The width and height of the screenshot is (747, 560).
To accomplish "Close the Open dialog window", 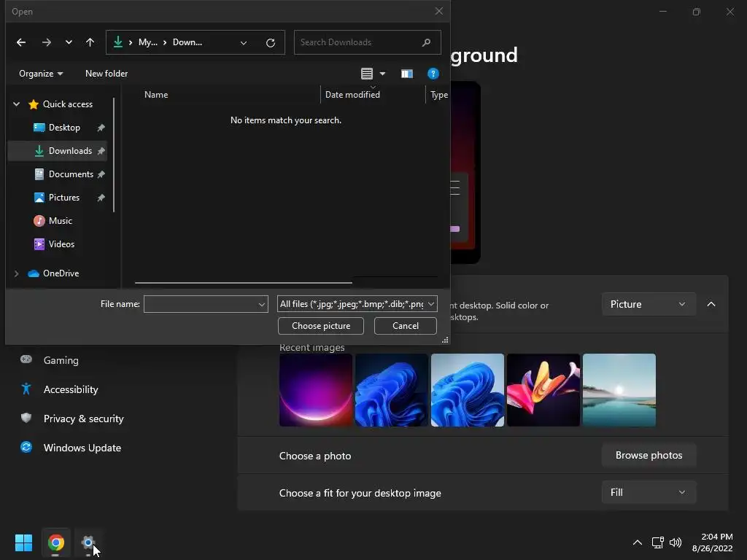I will coord(438,11).
